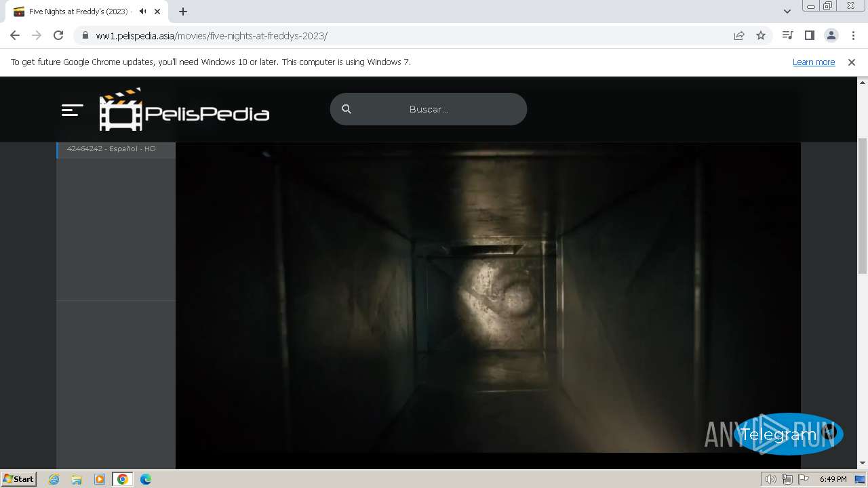Screen dimensions: 868x488
Task: Open the Windows Start menu
Action: (19, 479)
